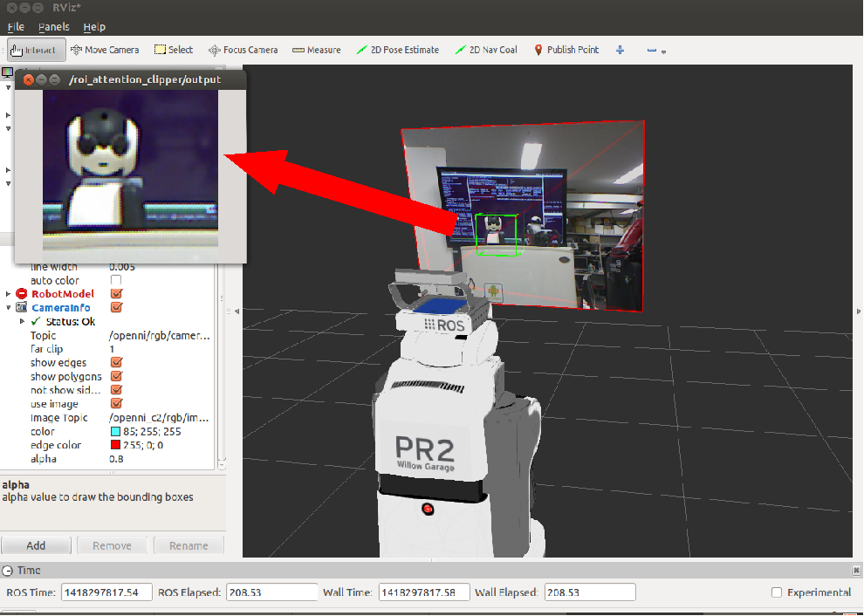This screenshot has height=616, width=864.
Task: Uncheck the use image option
Action: (x=116, y=404)
